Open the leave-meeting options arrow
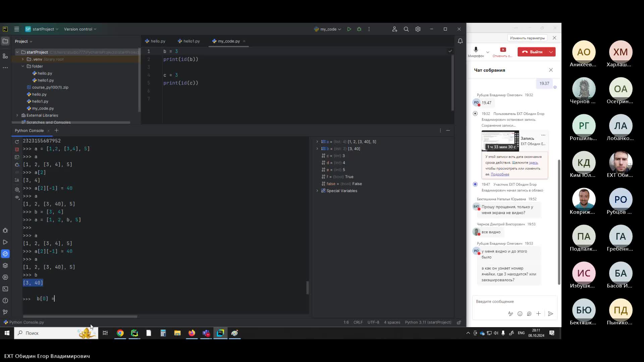This screenshot has height=362, width=644. pyautogui.click(x=551, y=52)
